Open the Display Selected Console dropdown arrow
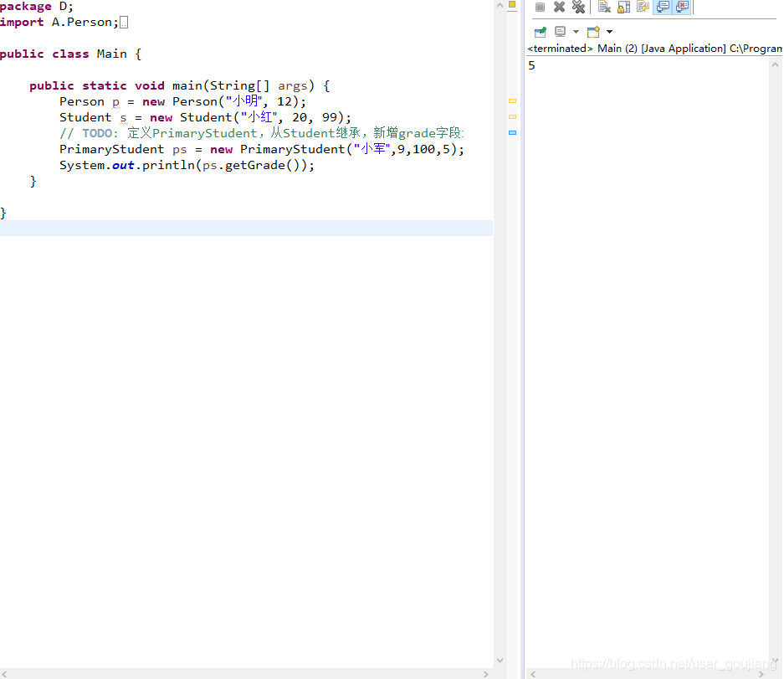The height and width of the screenshot is (679, 784). tap(576, 32)
